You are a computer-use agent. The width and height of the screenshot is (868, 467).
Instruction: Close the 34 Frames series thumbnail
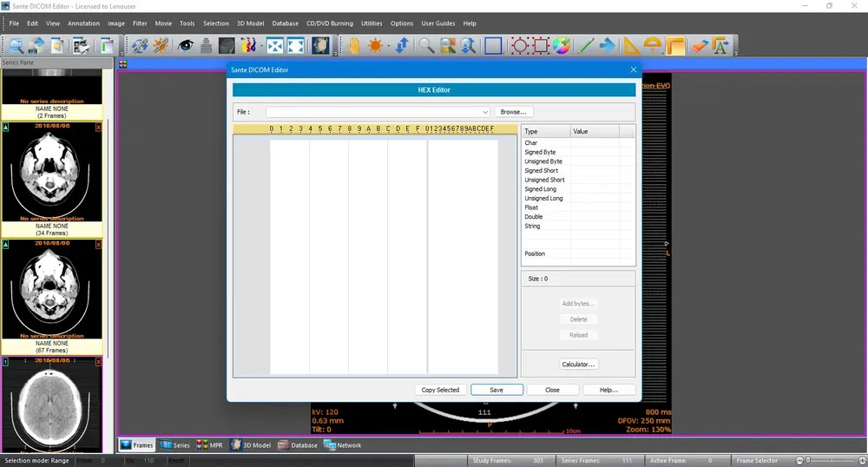tap(98, 127)
